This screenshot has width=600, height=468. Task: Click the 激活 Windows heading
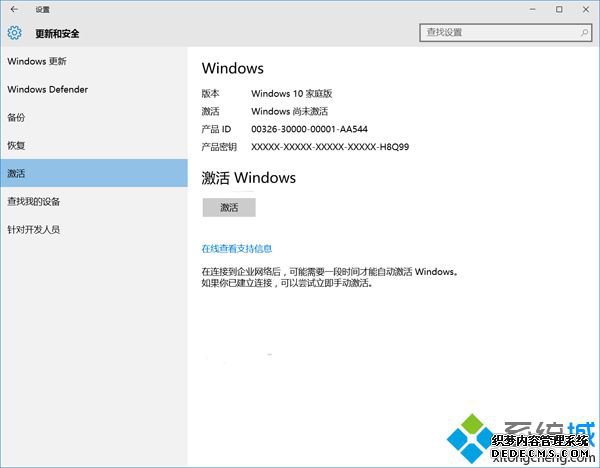[248, 178]
